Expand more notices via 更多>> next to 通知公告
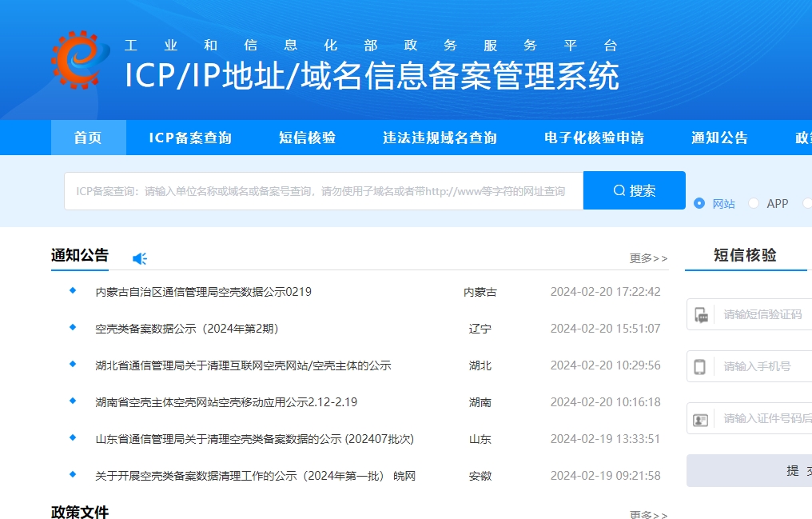This screenshot has width=812, height=519. click(x=648, y=258)
